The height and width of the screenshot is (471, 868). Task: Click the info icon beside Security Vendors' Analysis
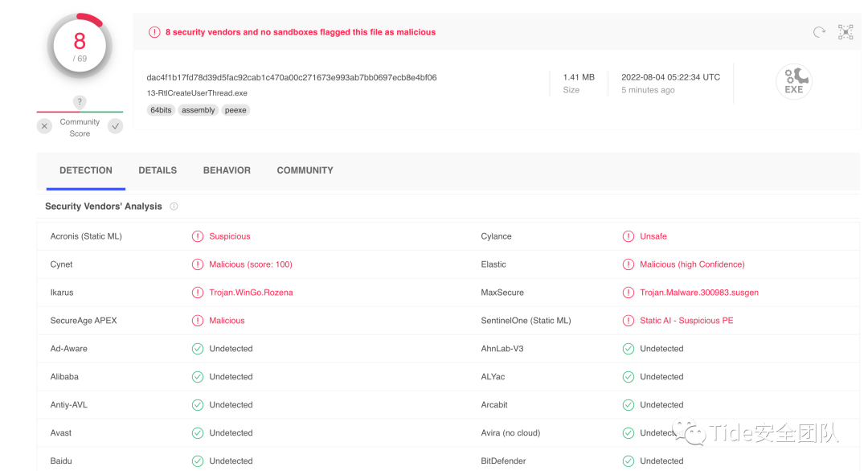[x=174, y=207]
